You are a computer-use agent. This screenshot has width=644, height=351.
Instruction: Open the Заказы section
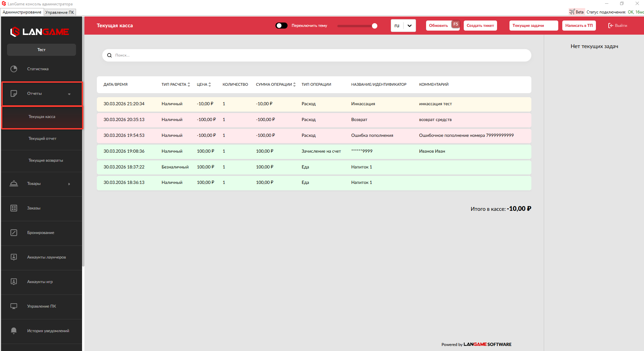coord(42,208)
